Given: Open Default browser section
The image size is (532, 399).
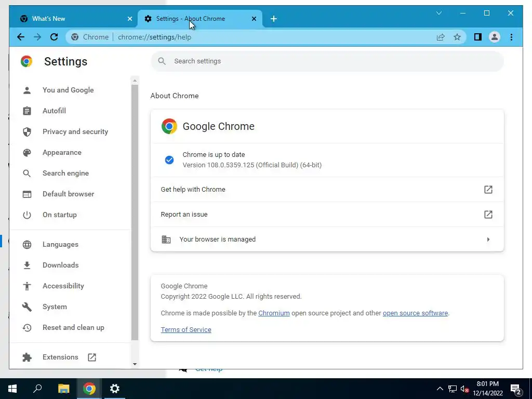Looking at the screenshot, I should (68, 194).
